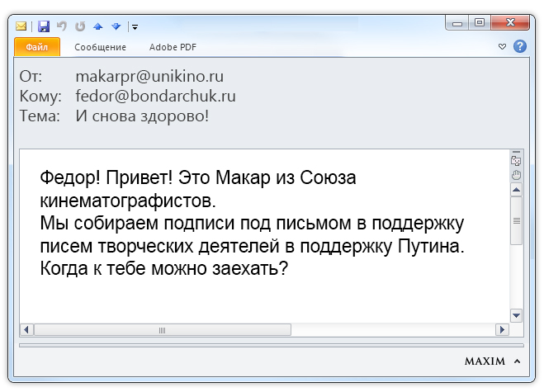Undo the last action
The image size is (544, 392).
[62, 26]
